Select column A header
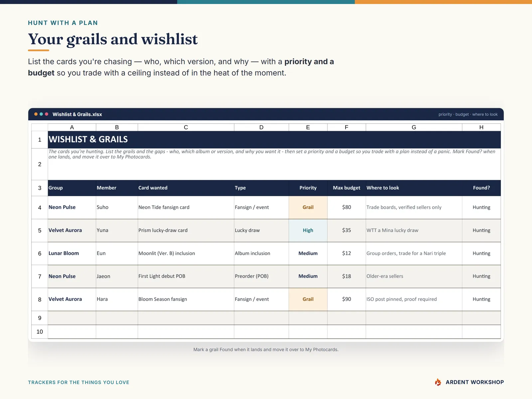532x399 pixels. click(72, 127)
